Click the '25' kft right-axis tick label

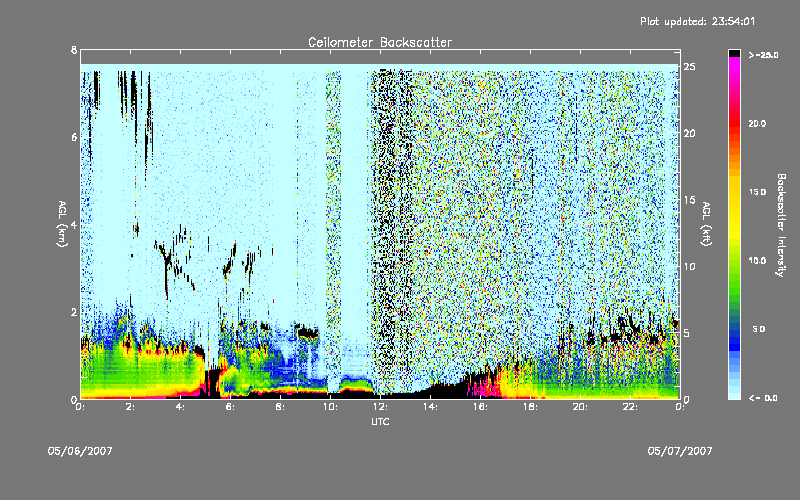click(690, 67)
